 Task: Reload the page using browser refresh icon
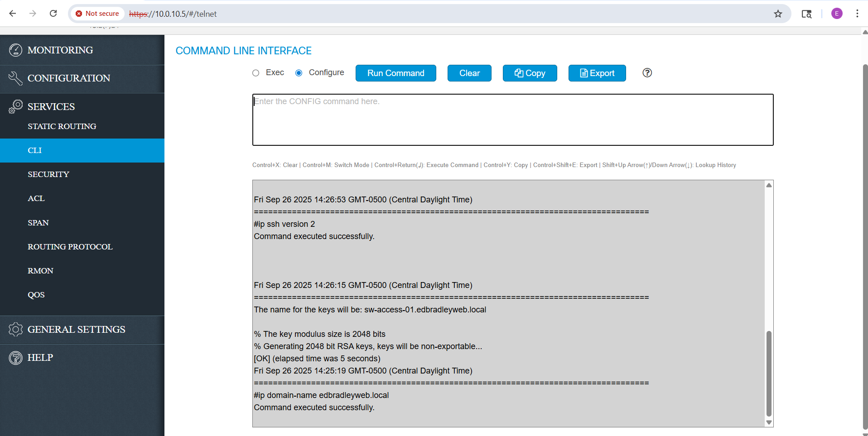[x=53, y=14]
